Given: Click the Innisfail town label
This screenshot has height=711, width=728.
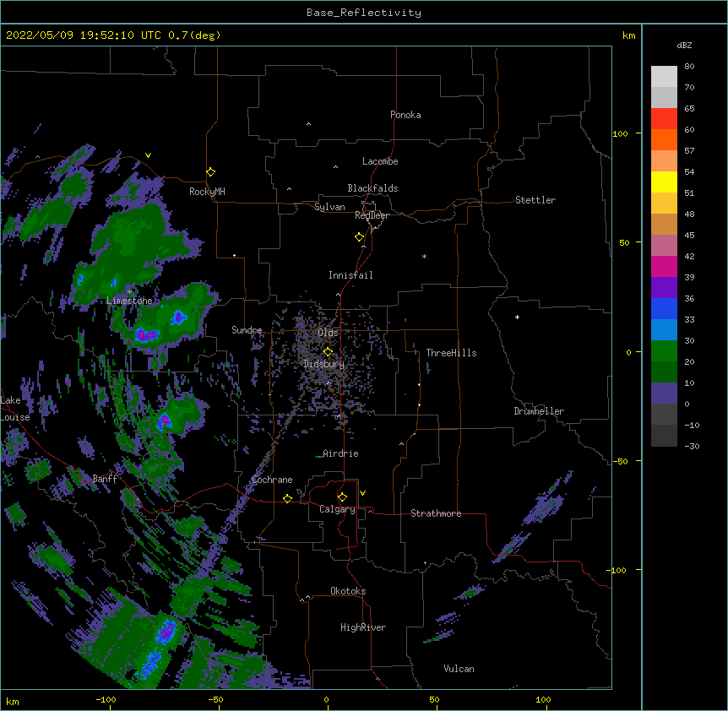Looking at the screenshot, I should coord(350,275).
